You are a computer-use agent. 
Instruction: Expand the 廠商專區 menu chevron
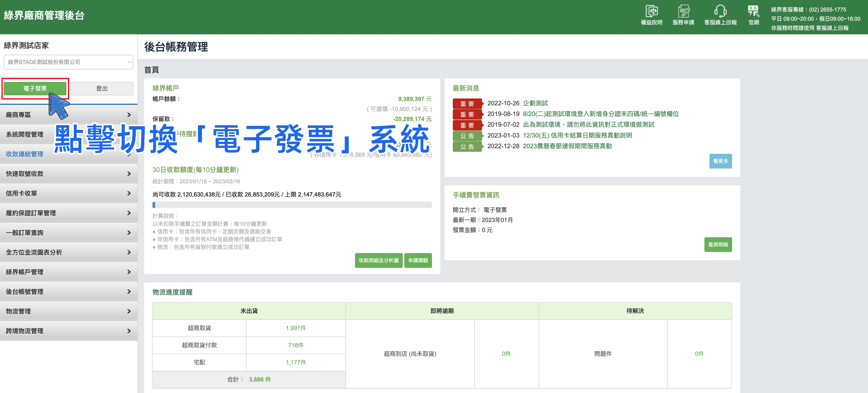pos(129,115)
